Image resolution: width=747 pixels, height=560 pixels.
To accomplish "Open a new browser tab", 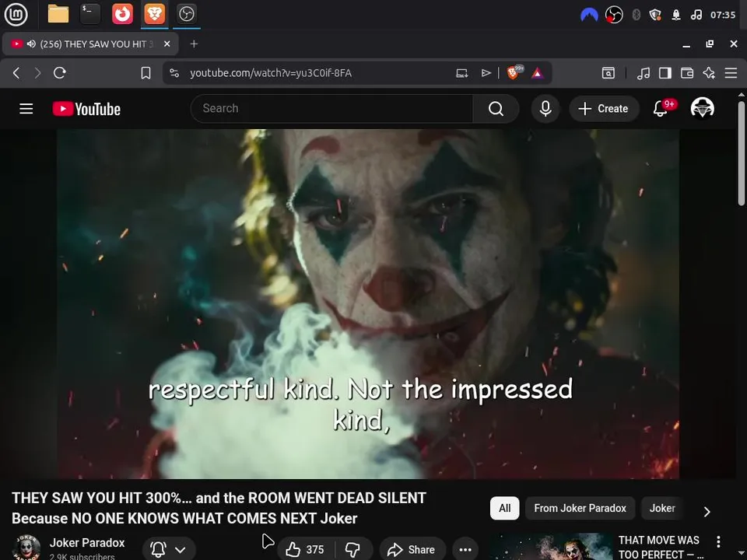I will pos(194,44).
